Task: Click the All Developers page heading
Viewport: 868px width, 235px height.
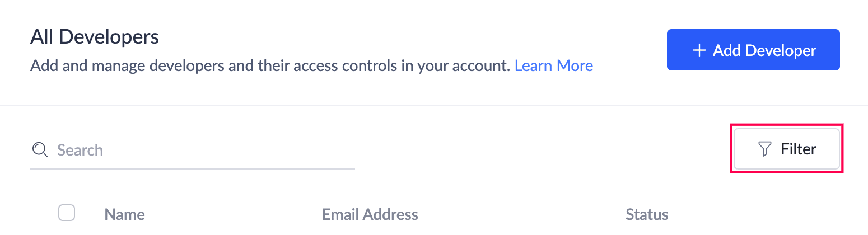Action: click(x=94, y=37)
